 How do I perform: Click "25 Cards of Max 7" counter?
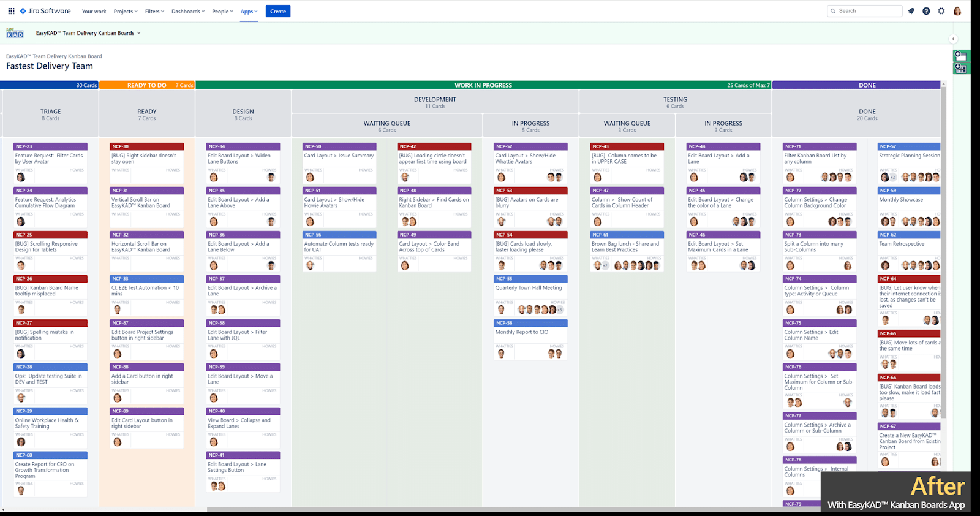tap(748, 85)
